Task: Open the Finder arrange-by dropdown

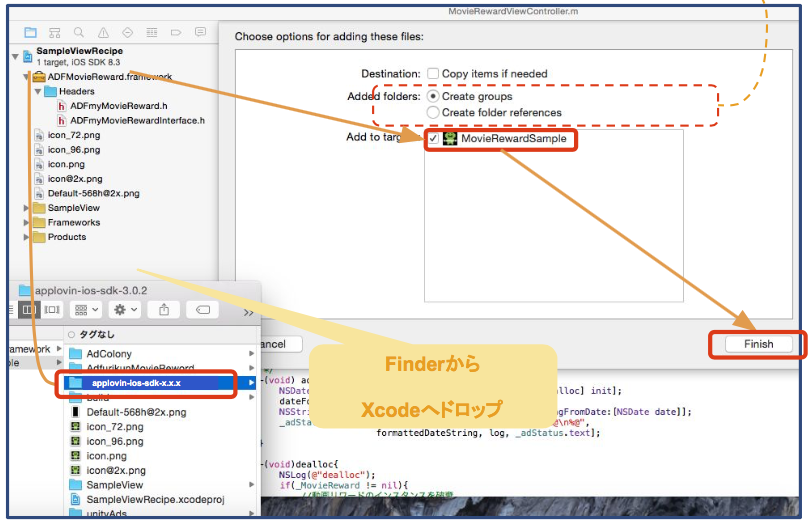Action: click(x=86, y=310)
